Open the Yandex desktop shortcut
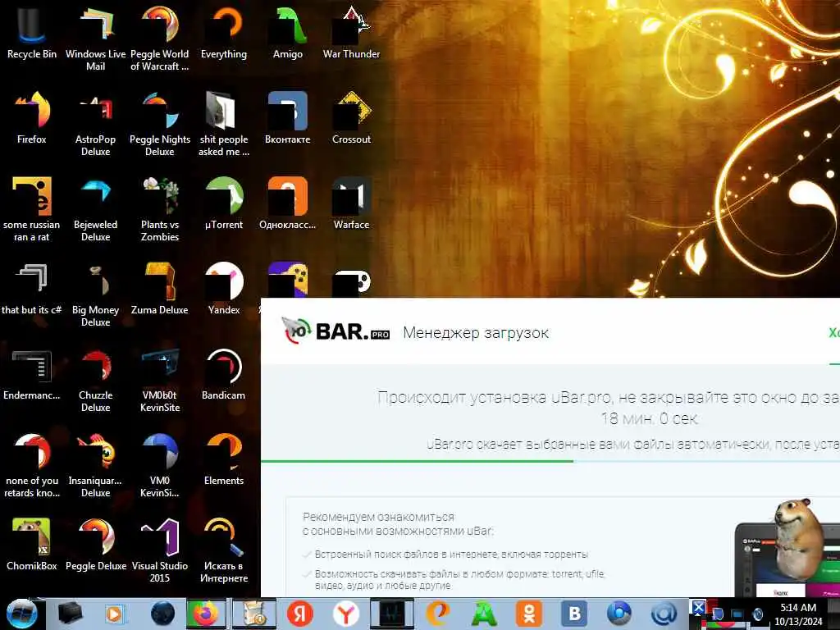This screenshot has width=840, height=630. pos(224,288)
